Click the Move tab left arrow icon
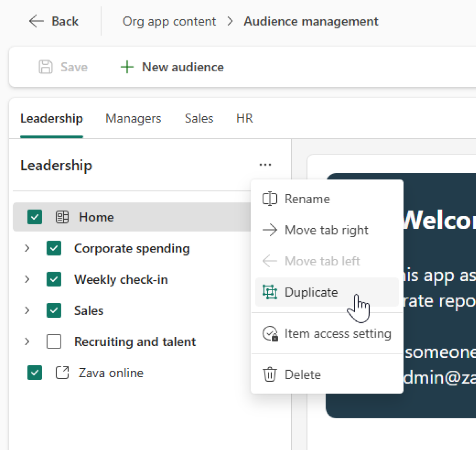Image resolution: width=476 pixels, height=450 pixels. click(x=270, y=261)
